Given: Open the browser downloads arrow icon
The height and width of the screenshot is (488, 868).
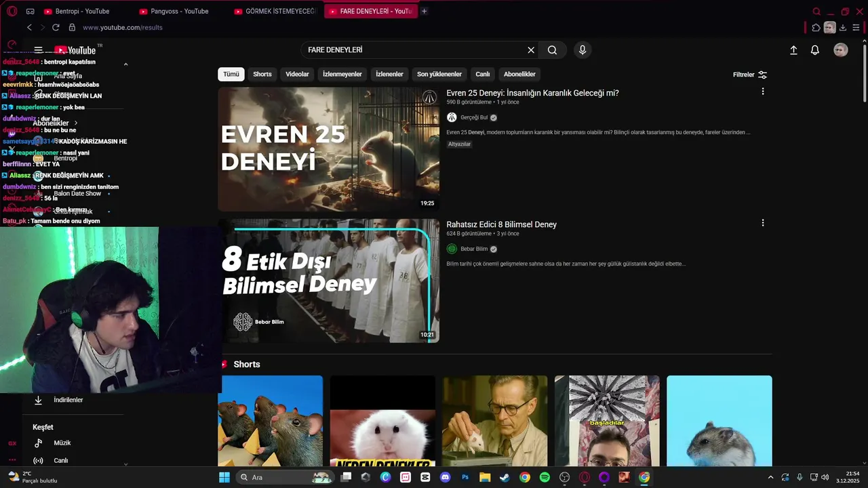Looking at the screenshot, I should pyautogui.click(x=843, y=28).
